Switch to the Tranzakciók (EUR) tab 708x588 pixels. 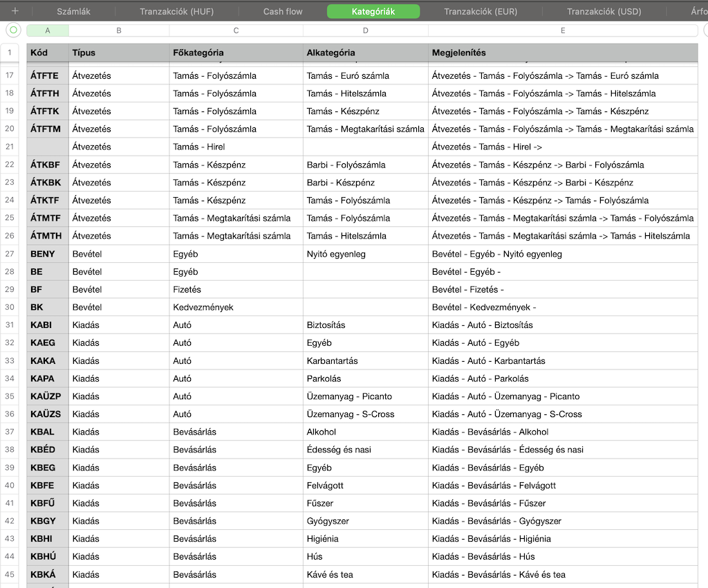(x=481, y=11)
